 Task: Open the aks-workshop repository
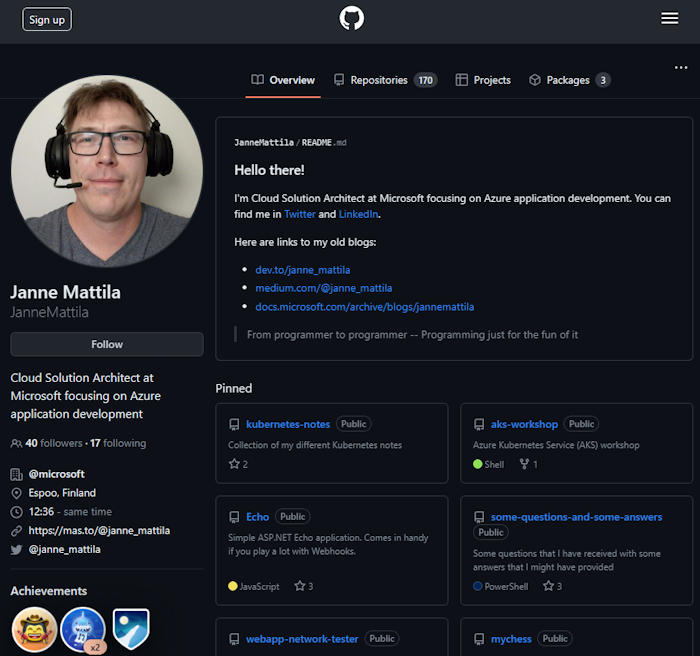click(x=524, y=424)
